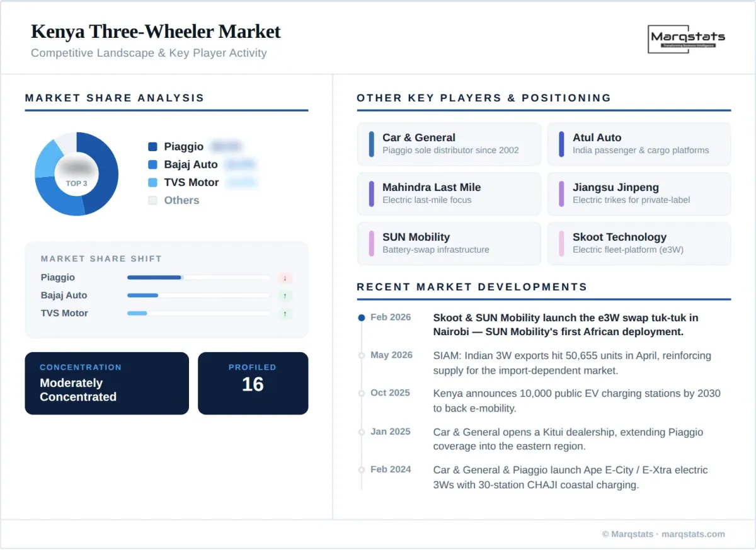Click the May 2026 timeline dot
Viewport: 756px width, 550px height.
tap(362, 355)
